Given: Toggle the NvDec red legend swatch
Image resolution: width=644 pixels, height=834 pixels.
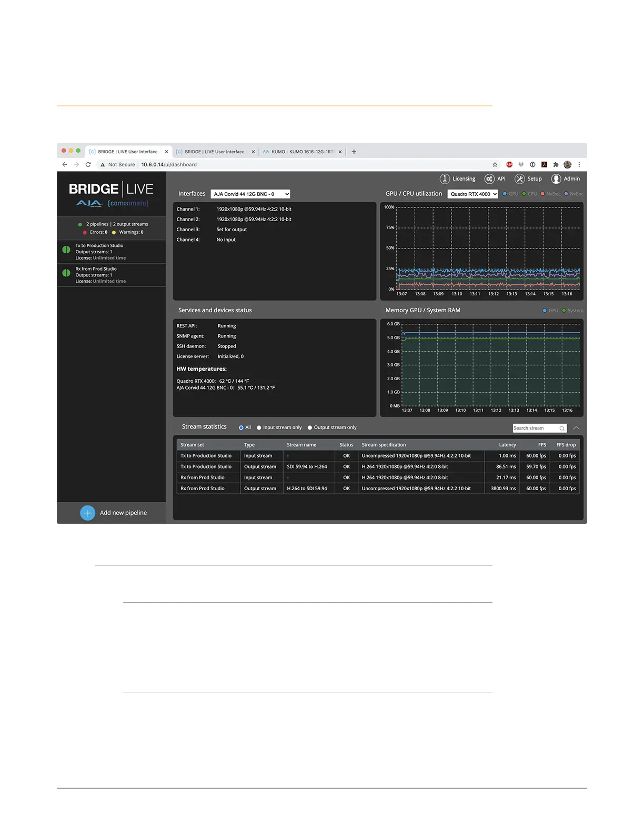Looking at the screenshot, I should pyautogui.click(x=542, y=194).
